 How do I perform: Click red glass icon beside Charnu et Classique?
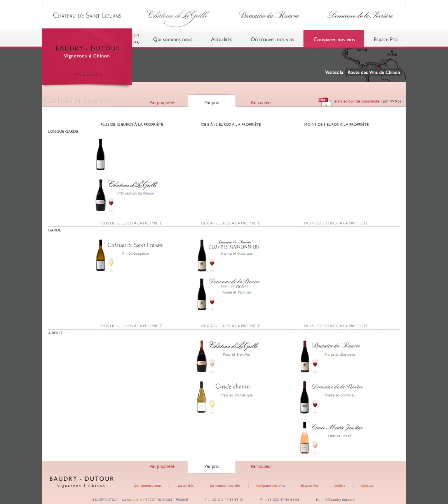click(x=212, y=265)
